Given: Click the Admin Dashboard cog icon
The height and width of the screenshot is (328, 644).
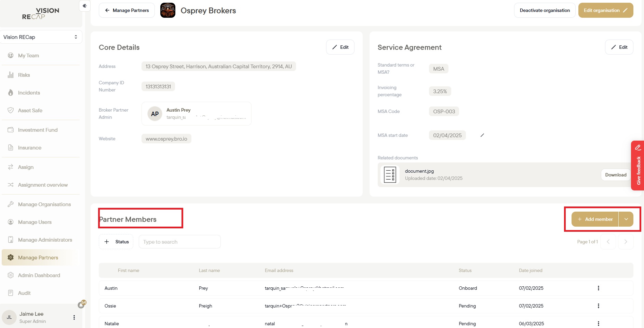Looking at the screenshot, I should 11,275.
